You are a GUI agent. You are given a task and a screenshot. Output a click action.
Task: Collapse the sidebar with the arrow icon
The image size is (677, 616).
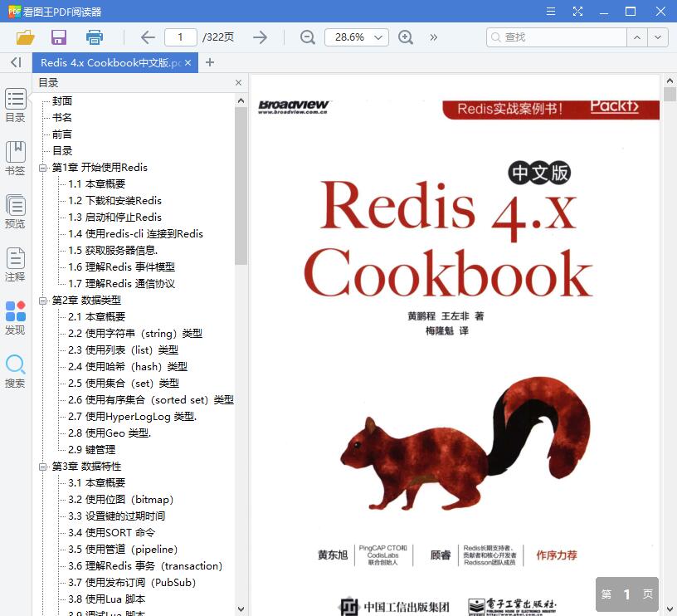pyautogui.click(x=16, y=62)
